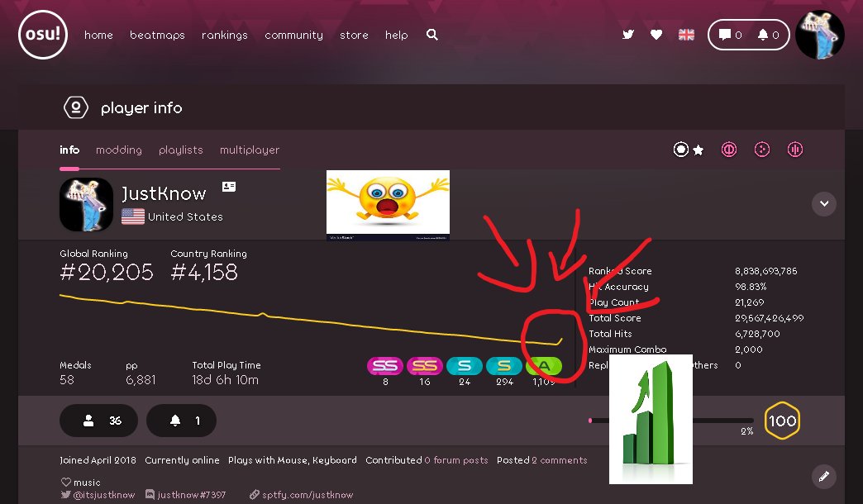Click the Joined April 2018 text

tap(98, 460)
